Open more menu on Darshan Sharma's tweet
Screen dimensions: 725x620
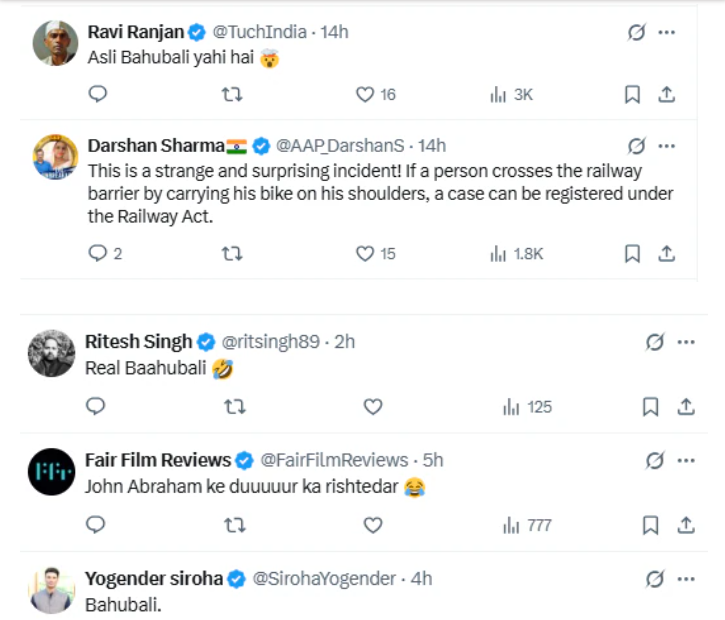tap(666, 146)
